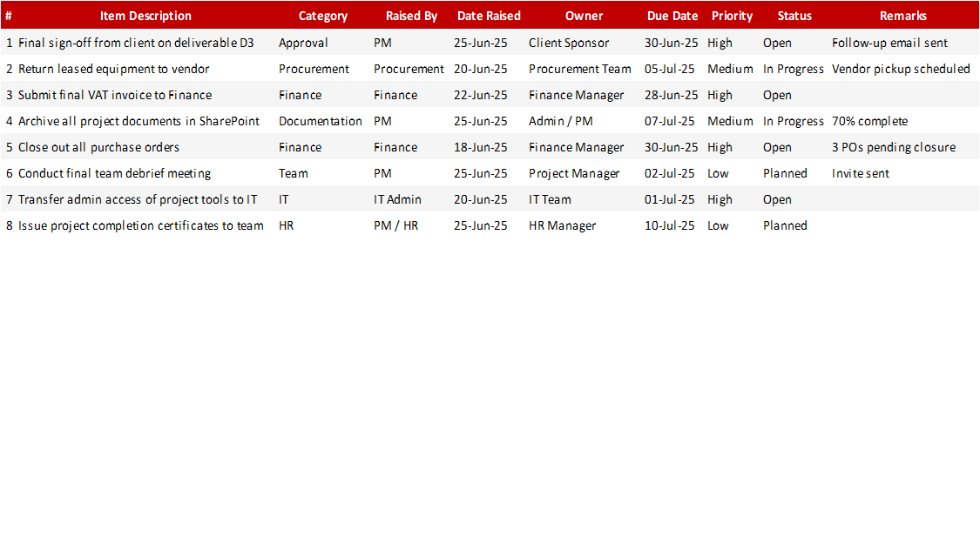Click the '07-Jul-25' due date cell

(669, 122)
